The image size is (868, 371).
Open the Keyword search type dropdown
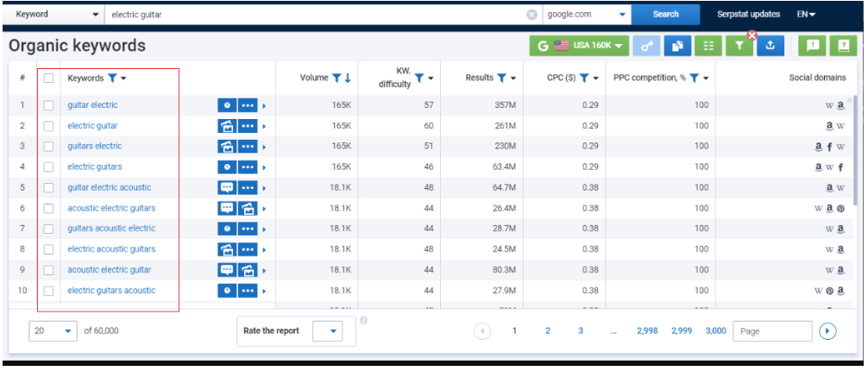53,15
